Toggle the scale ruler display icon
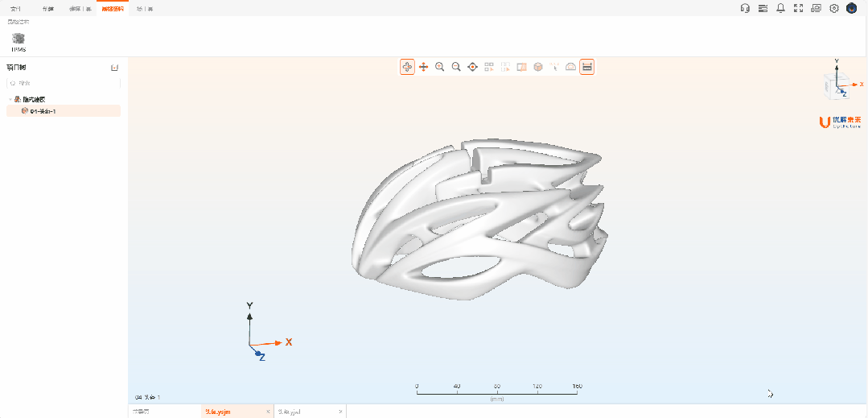The width and height of the screenshot is (868, 418). [x=586, y=67]
